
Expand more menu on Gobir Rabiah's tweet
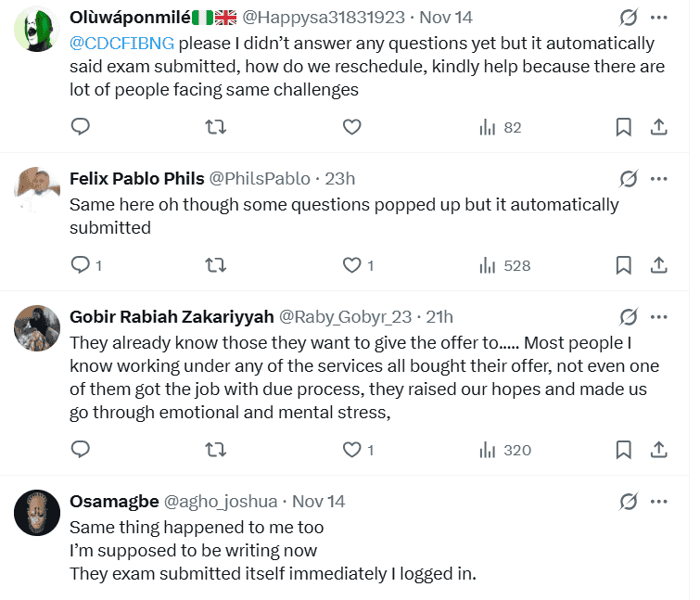(x=658, y=317)
